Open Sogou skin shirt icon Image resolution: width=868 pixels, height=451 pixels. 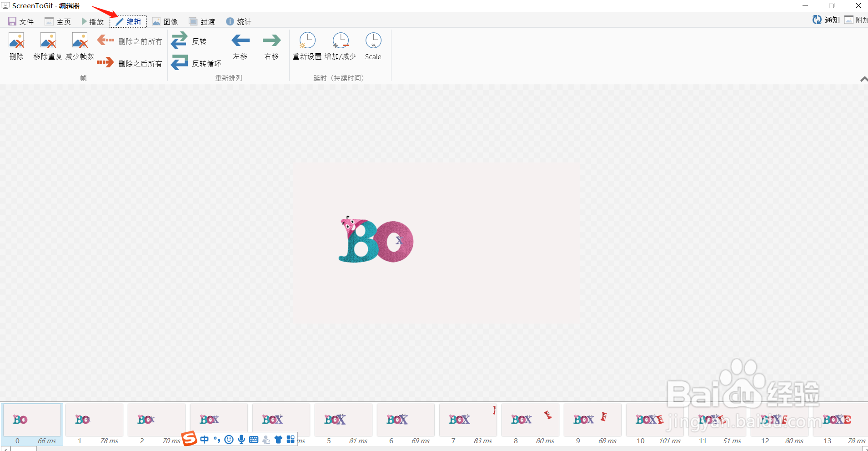pos(278,439)
